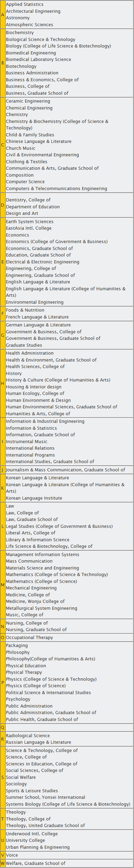Visit Journalism & Mass Communication graduate school
Image resolution: width=134 pixels, height=868 pixels.
(x=65, y=470)
